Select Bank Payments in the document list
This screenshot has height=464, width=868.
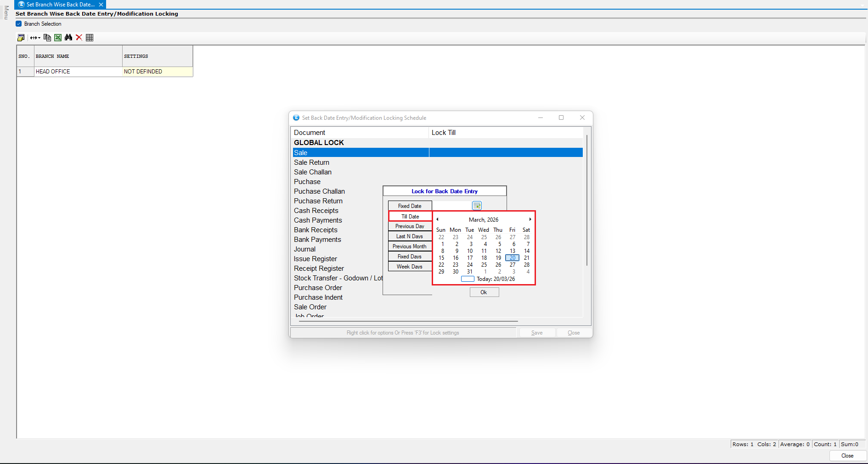[x=317, y=240]
